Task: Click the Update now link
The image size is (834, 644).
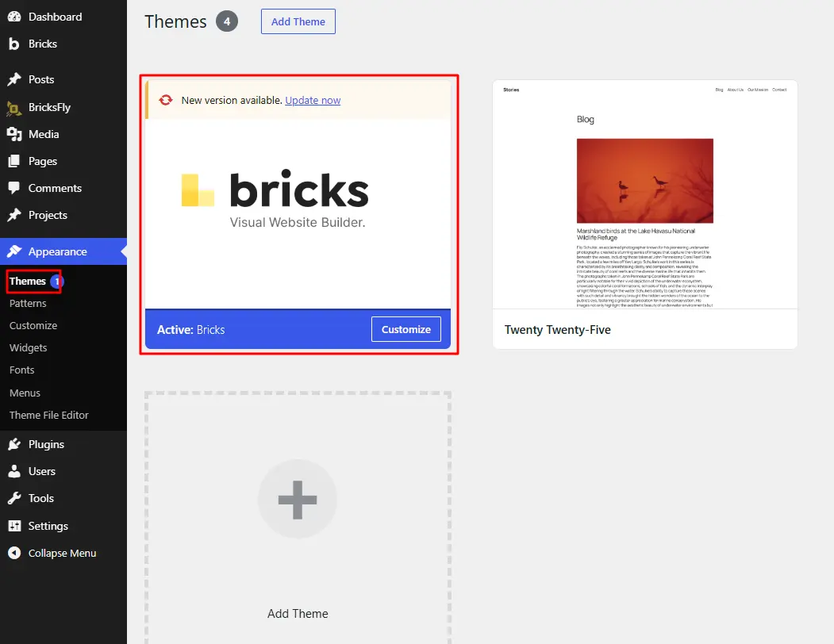Action: 313,100
